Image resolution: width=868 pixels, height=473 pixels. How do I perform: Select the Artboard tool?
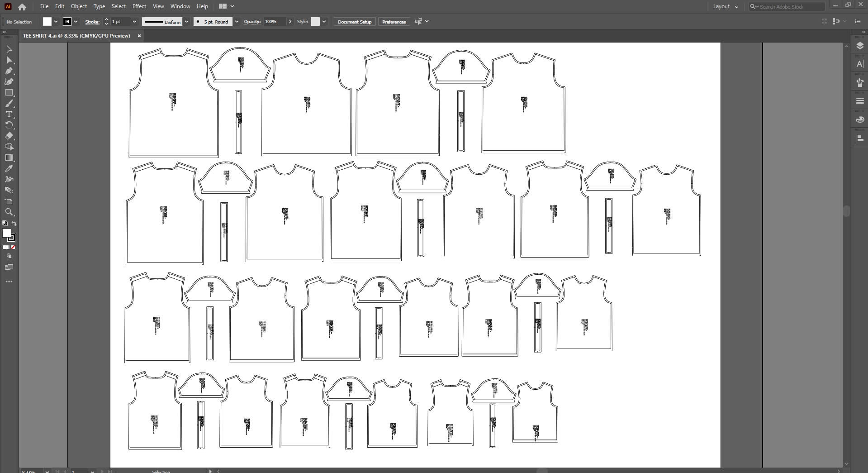coord(9,201)
